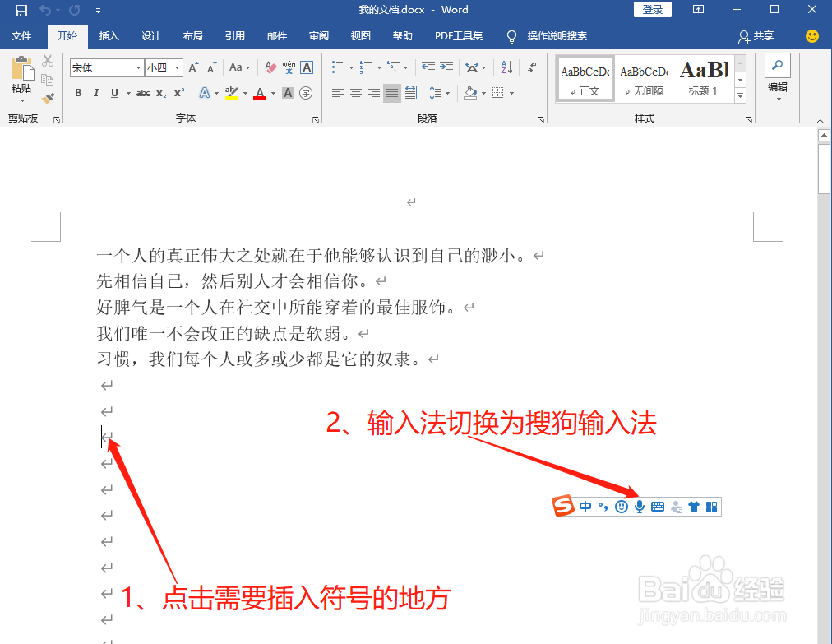Screen dimensions: 832x644
Task: Open Sogou's soft keyboard icon
Action: [x=658, y=506]
